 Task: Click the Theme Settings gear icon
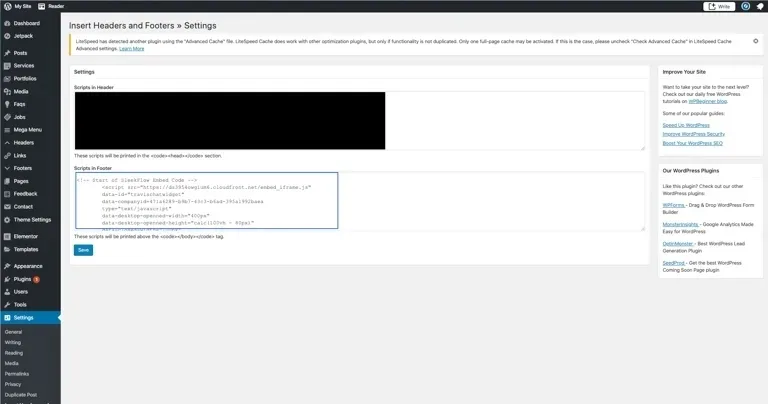[x=7, y=220]
